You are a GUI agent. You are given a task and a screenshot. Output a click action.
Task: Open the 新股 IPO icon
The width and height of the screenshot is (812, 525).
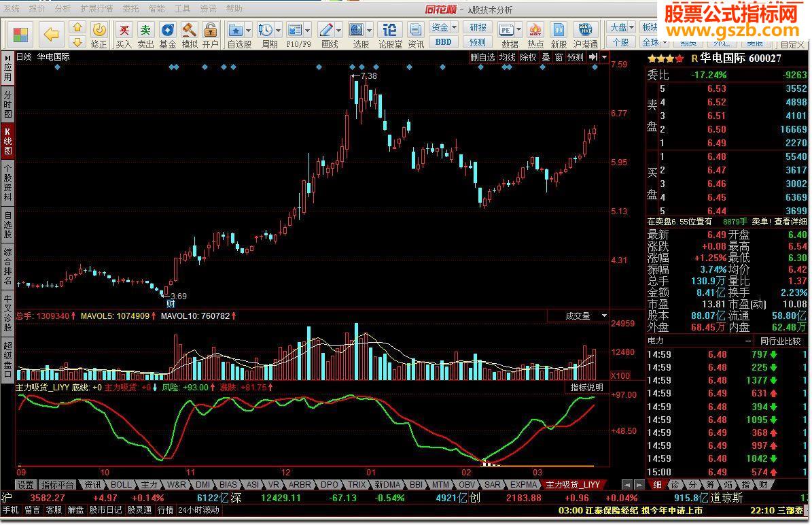(x=559, y=35)
